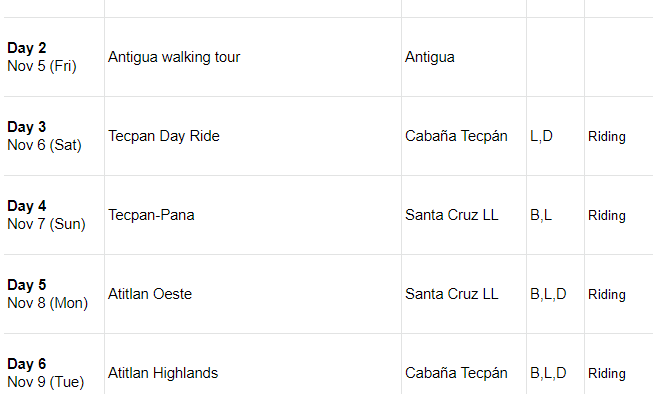The width and height of the screenshot is (653, 394).
Task: Click the Day 6 Nov 9 (Tue) cell
Action: point(54,364)
